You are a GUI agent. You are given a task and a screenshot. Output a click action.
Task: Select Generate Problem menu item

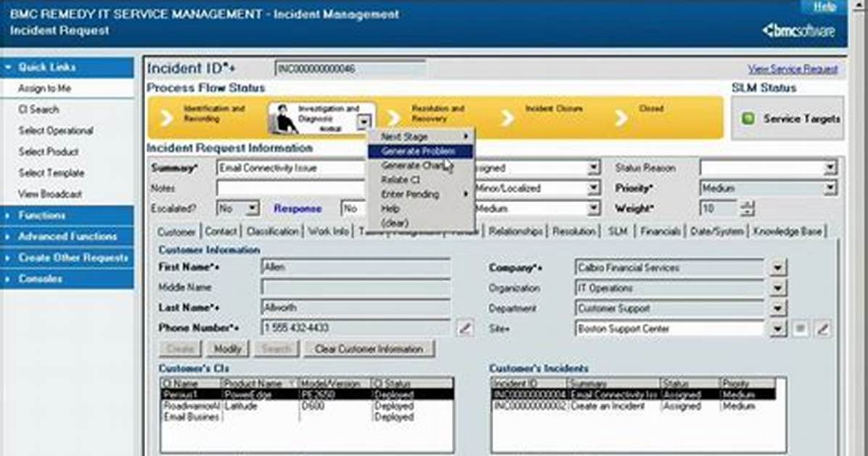pos(421,151)
